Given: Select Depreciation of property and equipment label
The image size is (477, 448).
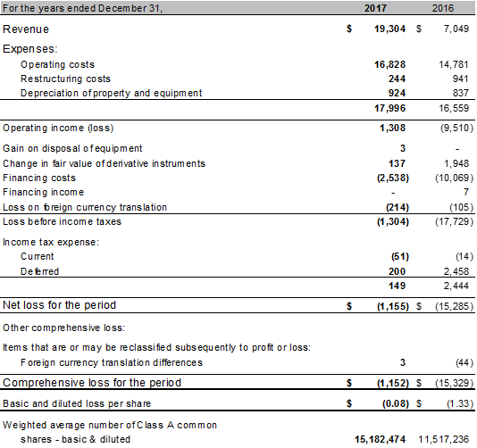Looking at the screenshot, I should click(x=111, y=93).
